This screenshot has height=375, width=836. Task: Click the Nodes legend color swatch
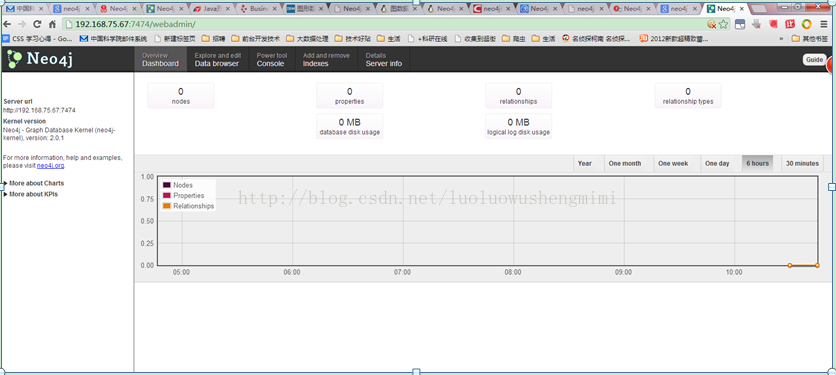(167, 185)
